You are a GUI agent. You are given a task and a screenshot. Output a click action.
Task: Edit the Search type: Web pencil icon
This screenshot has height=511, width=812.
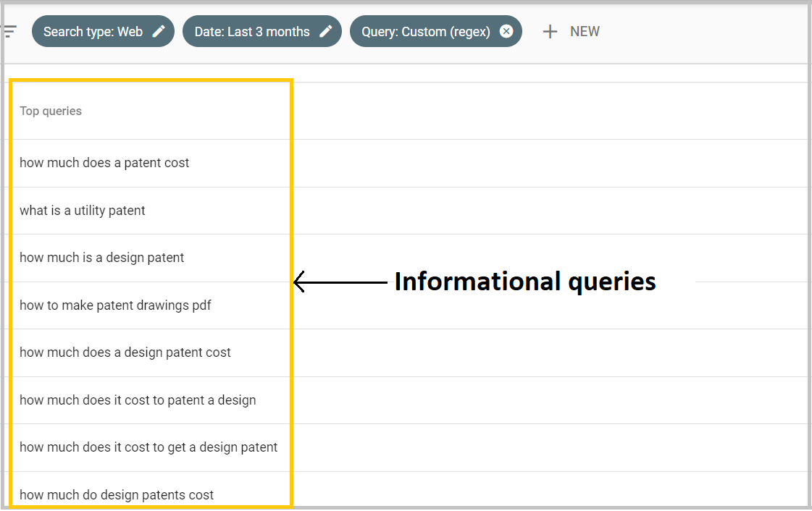(x=159, y=32)
